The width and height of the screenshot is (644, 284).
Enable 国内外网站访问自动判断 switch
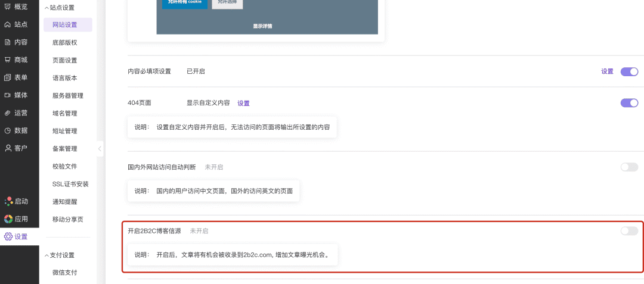pos(629,167)
